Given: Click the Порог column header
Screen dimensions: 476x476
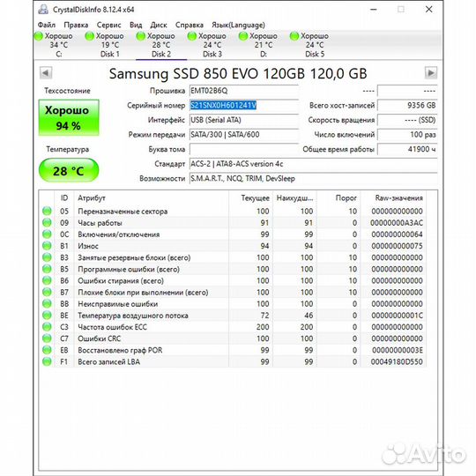Looking at the screenshot, I should [x=338, y=198].
